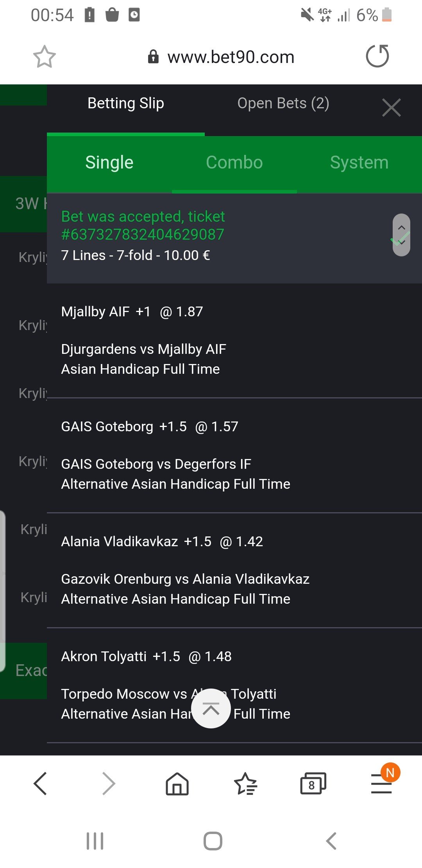Viewport: 422px width, 868px height.
Task: Open Android recent apps button
Action: (95, 841)
